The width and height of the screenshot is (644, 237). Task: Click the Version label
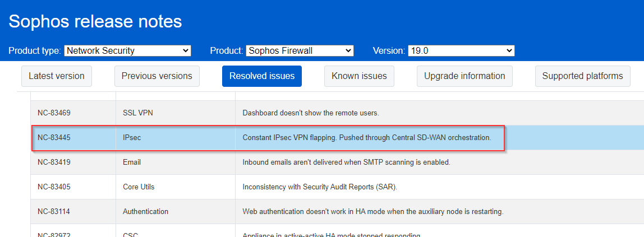tap(389, 51)
